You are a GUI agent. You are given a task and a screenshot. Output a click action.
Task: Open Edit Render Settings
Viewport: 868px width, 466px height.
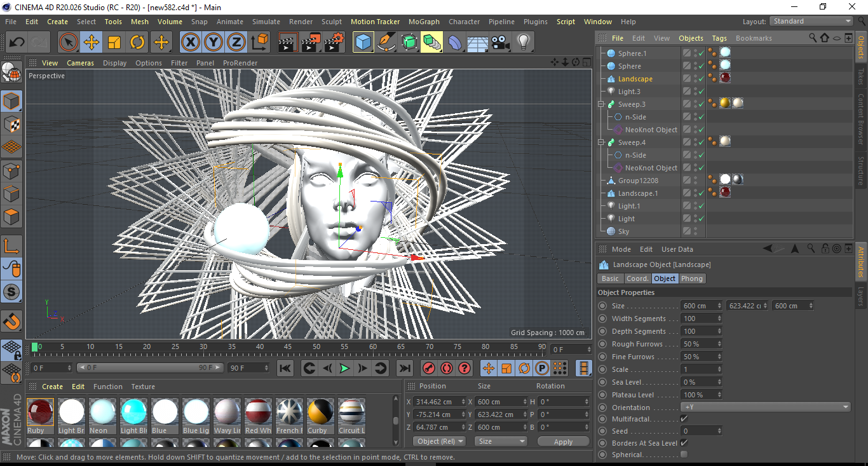[334, 43]
